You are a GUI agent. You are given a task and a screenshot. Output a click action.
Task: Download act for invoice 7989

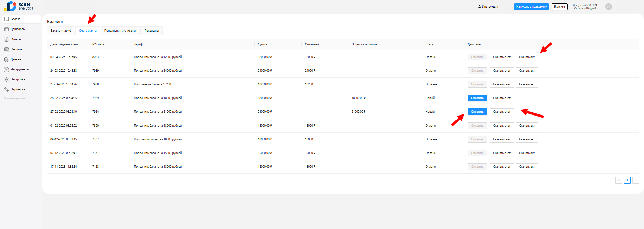(x=527, y=71)
